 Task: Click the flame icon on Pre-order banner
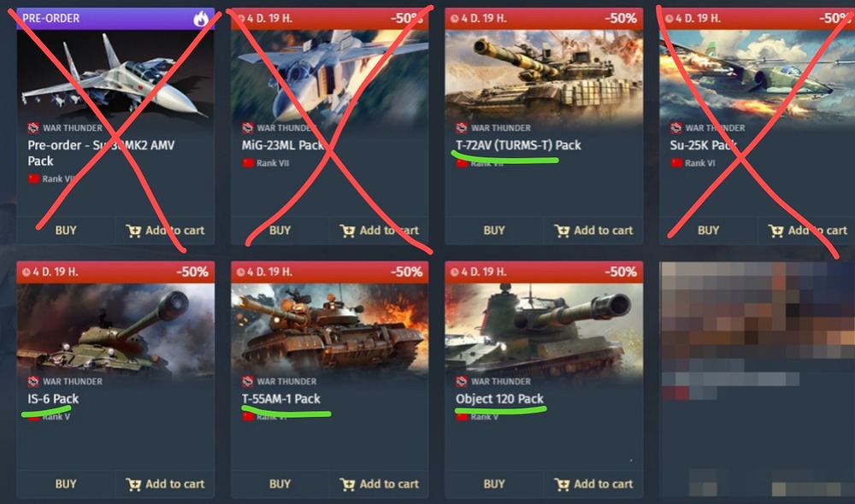click(x=201, y=19)
